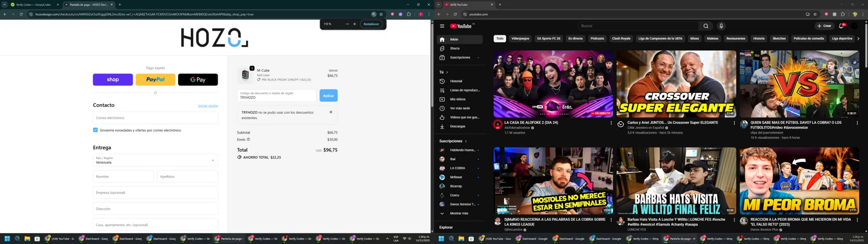Dismiss the TRYHOZO discount error message
The image size is (868, 244).
point(331,112)
